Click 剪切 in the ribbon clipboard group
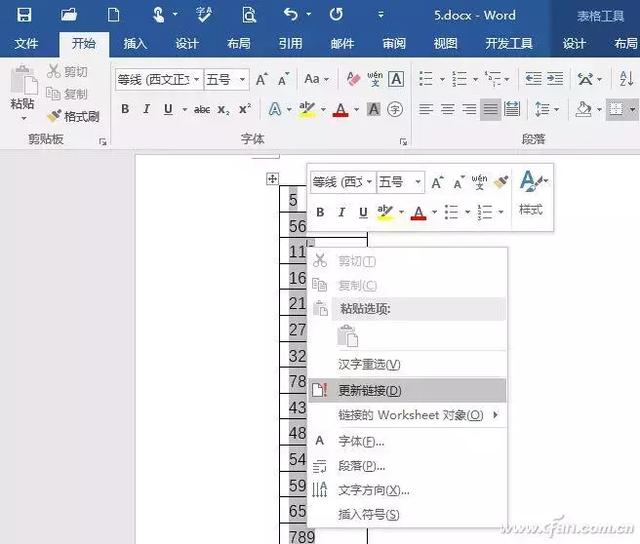The height and width of the screenshot is (544, 640). click(67, 71)
